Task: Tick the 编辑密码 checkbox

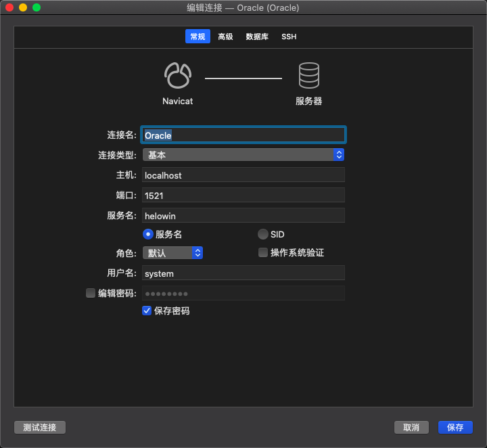Action: click(x=91, y=293)
